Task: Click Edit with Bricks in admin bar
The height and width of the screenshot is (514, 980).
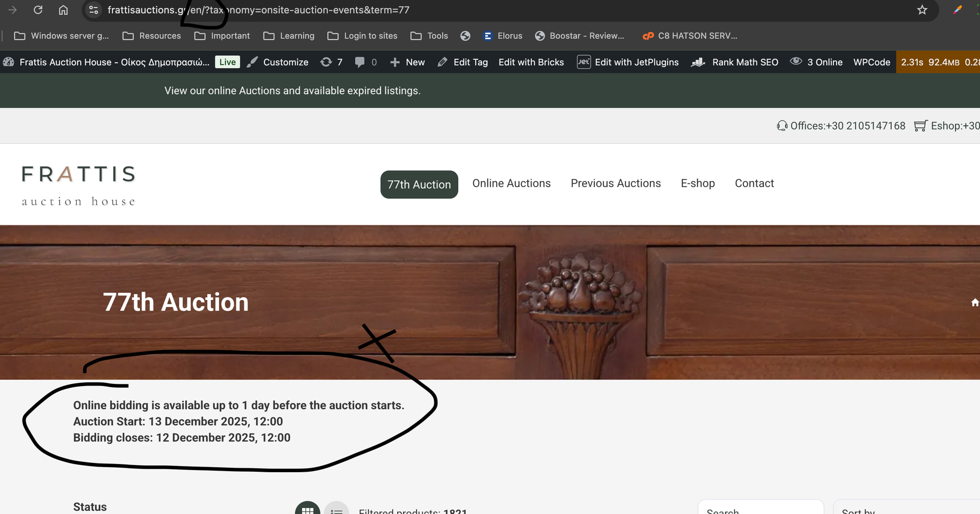Action: coord(531,62)
